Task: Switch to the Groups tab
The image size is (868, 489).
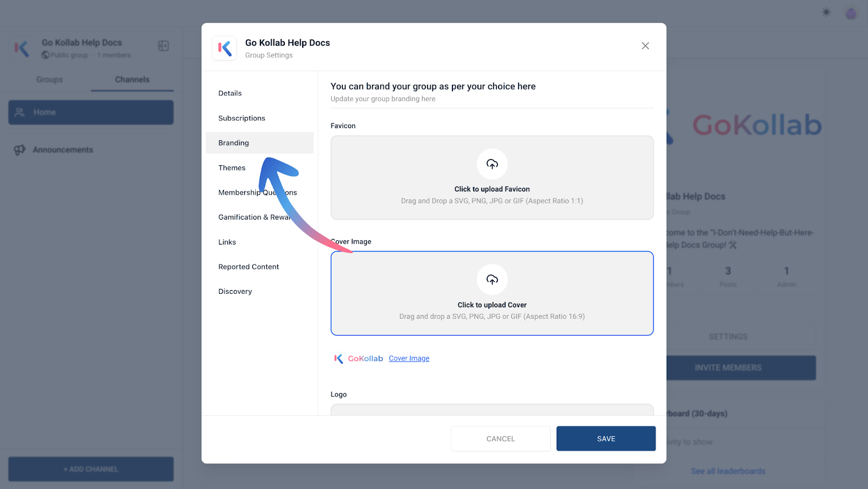Action: (49, 80)
